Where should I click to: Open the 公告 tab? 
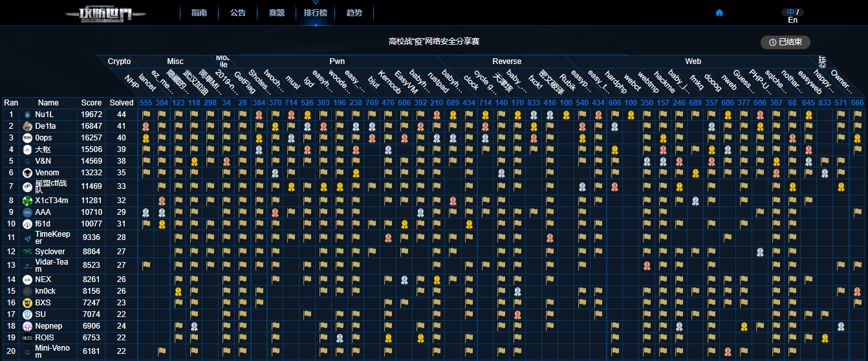click(x=238, y=13)
